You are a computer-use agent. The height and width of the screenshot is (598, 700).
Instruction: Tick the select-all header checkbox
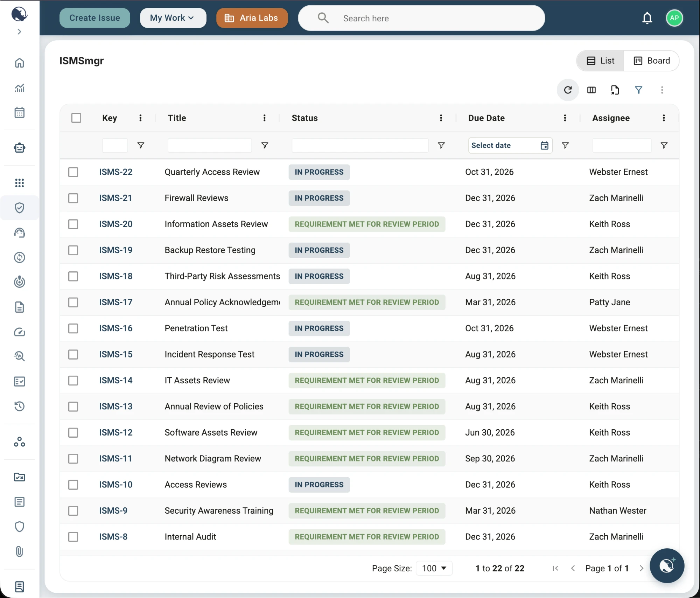point(76,118)
